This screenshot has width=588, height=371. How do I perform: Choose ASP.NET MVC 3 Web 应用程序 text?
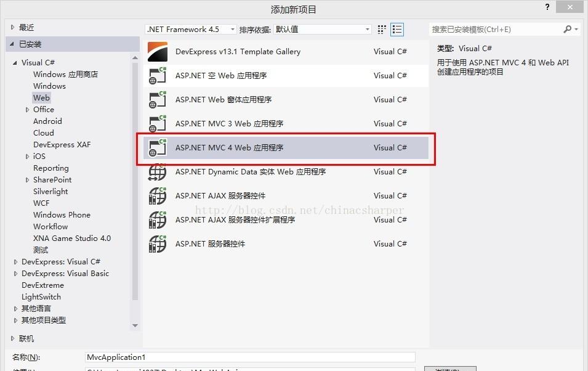coord(229,123)
